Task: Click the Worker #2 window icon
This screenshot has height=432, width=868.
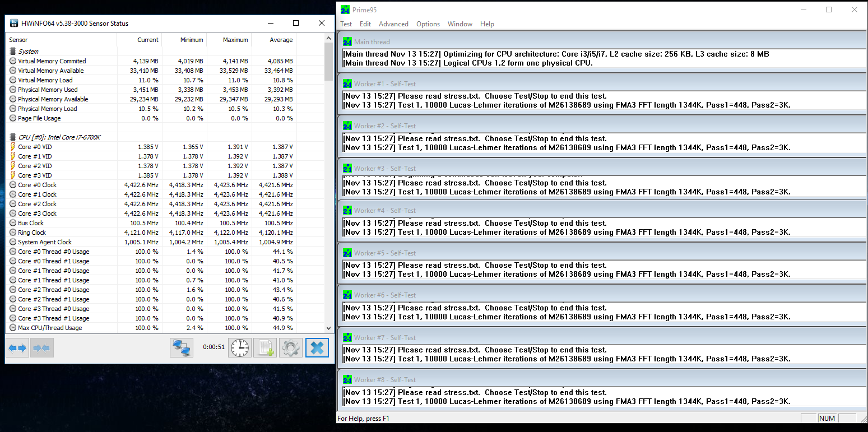Action: 347,126
